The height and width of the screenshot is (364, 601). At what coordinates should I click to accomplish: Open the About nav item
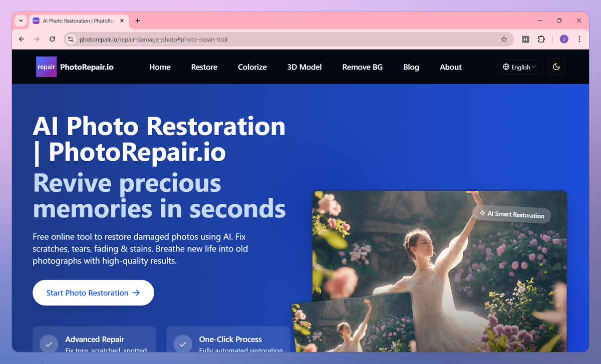(x=451, y=67)
